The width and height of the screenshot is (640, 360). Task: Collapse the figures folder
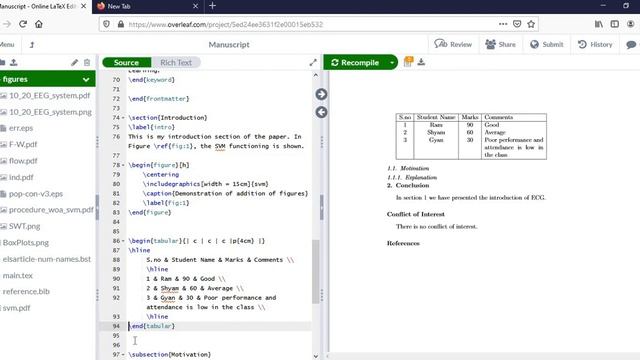[86, 79]
